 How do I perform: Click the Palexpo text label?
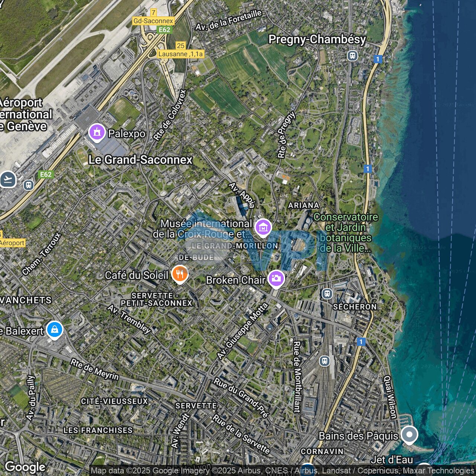tap(126, 134)
